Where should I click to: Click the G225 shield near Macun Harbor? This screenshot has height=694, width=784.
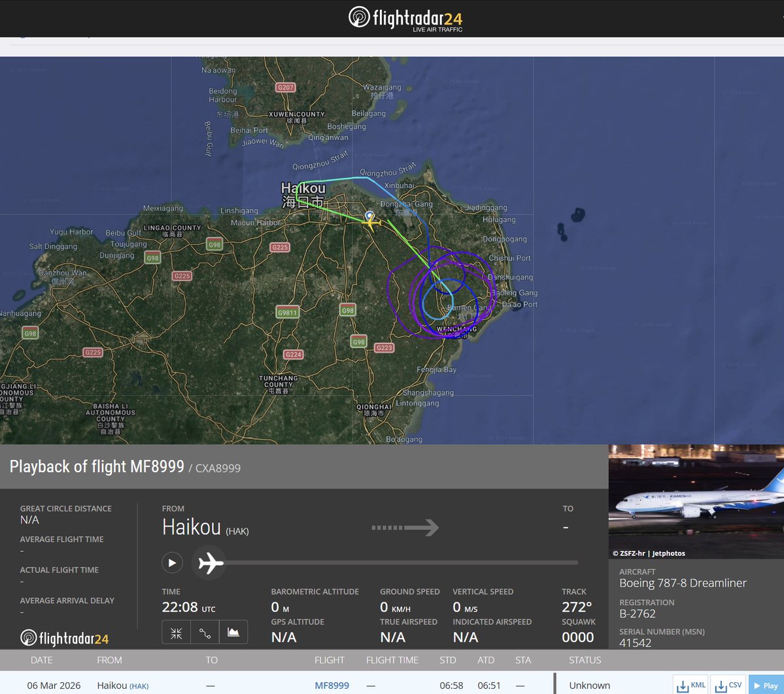280,247
